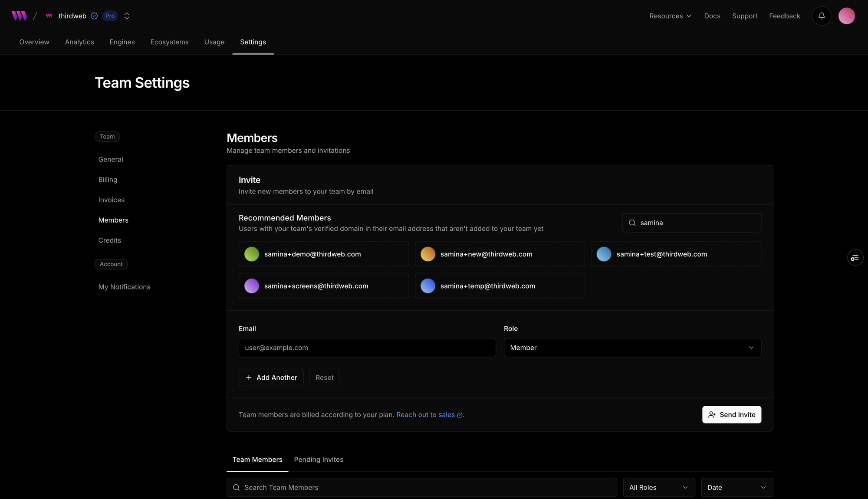Open Billing in the sidebar
This screenshot has height=499, width=868.
click(108, 180)
